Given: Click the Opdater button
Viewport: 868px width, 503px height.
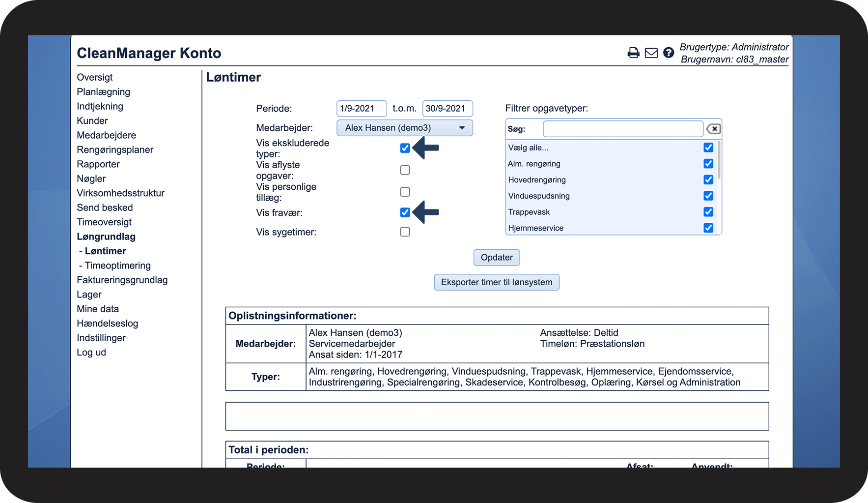Looking at the screenshot, I should [x=497, y=257].
